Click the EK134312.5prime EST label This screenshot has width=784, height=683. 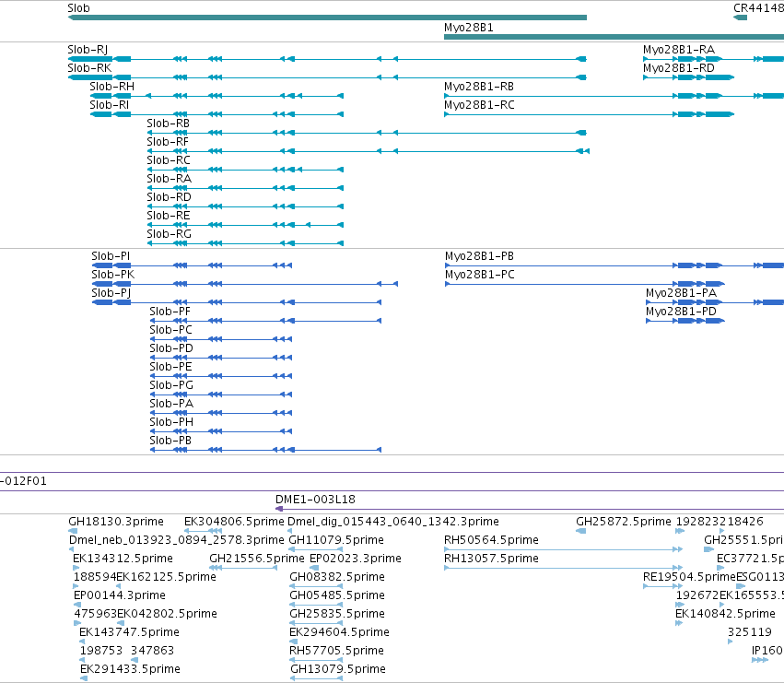tap(123, 559)
